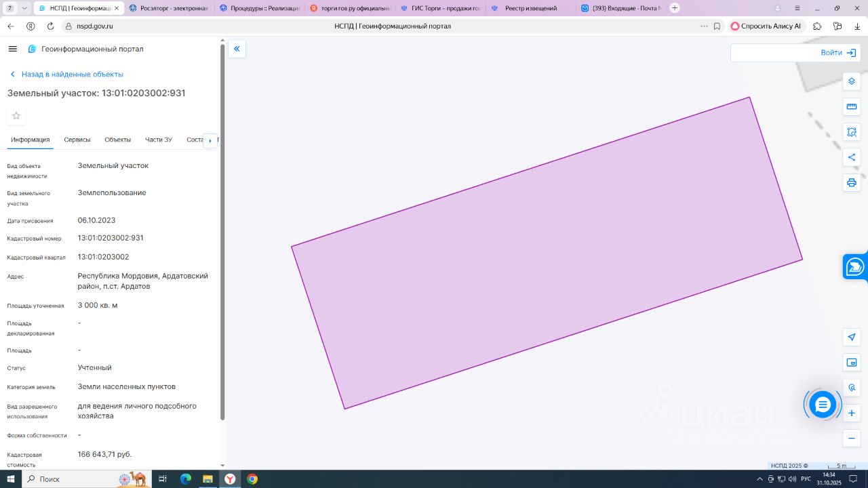
Task: Open Windows Start menu
Action: click(x=11, y=479)
